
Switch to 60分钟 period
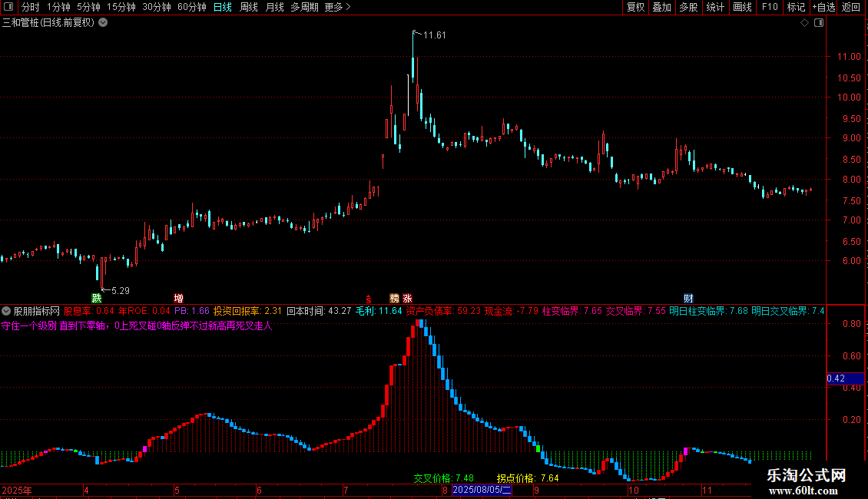pos(191,7)
